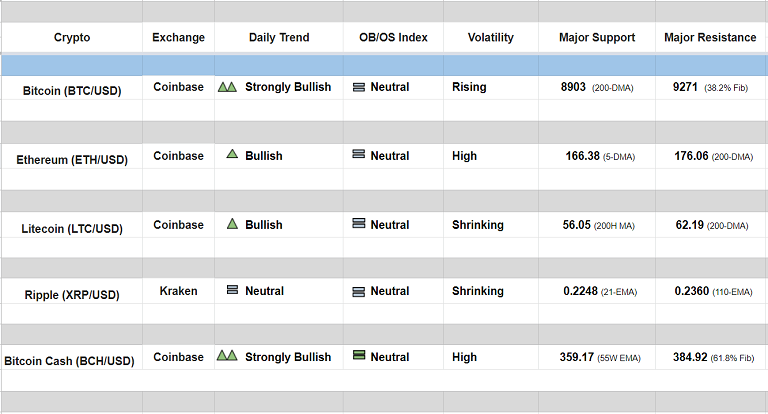Screen dimensions: 768x414
Task: Click the Kraken exchange cell
Action: (x=178, y=291)
